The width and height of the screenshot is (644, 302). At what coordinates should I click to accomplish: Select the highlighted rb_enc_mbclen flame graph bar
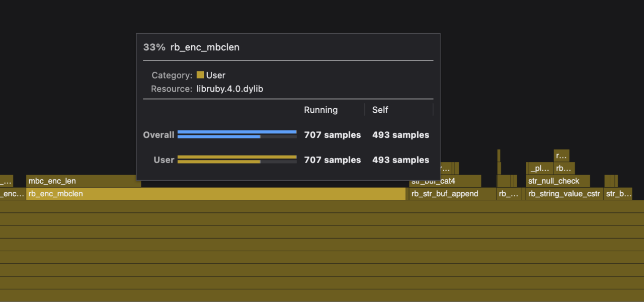click(x=215, y=194)
